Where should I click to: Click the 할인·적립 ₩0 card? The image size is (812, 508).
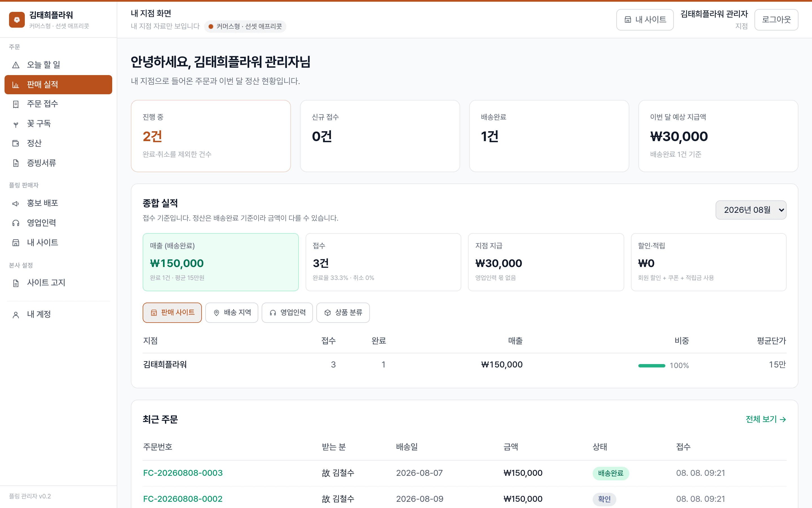pyautogui.click(x=709, y=262)
